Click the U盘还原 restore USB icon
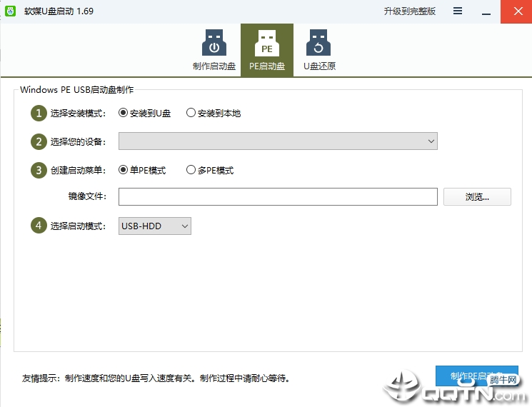Screen dimensions: 532x407 click(x=319, y=43)
